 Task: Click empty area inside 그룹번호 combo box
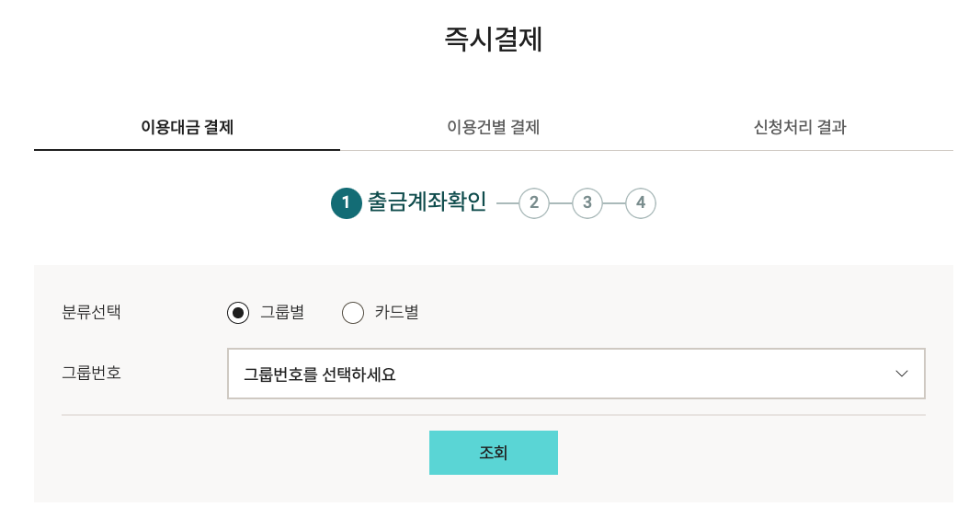point(644,374)
